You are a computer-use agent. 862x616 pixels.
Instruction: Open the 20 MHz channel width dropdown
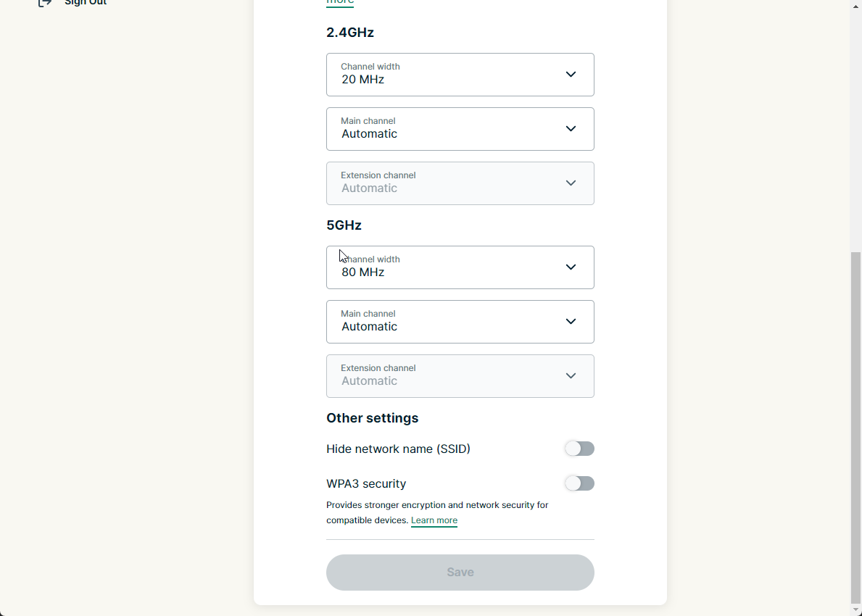pyautogui.click(x=460, y=75)
